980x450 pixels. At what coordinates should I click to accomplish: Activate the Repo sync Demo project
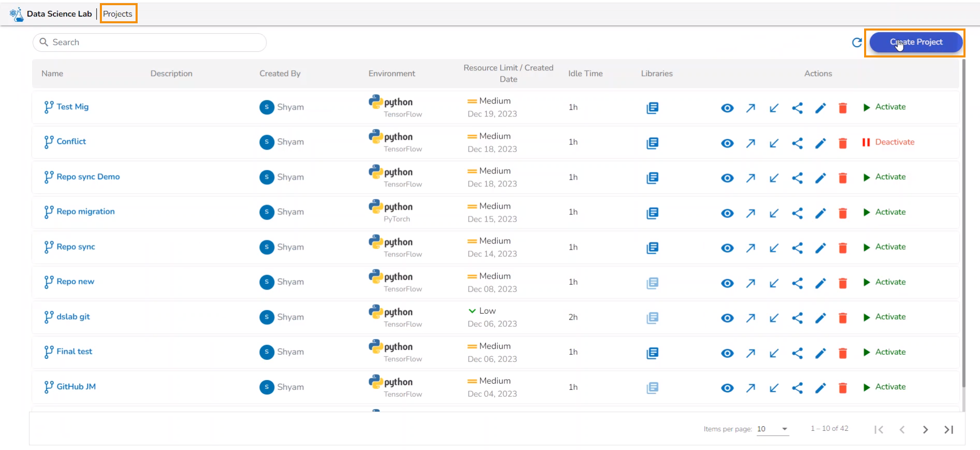click(885, 177)
